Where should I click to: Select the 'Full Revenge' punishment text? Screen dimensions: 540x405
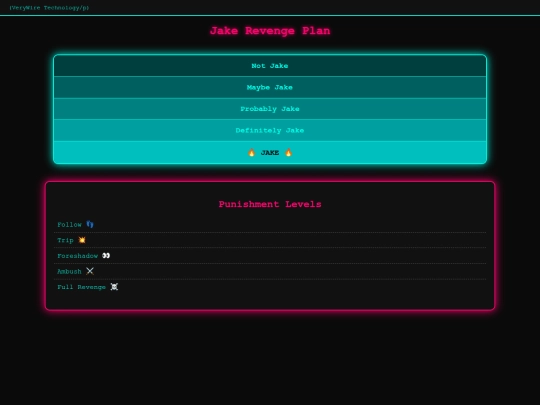[x=82, y=287]
